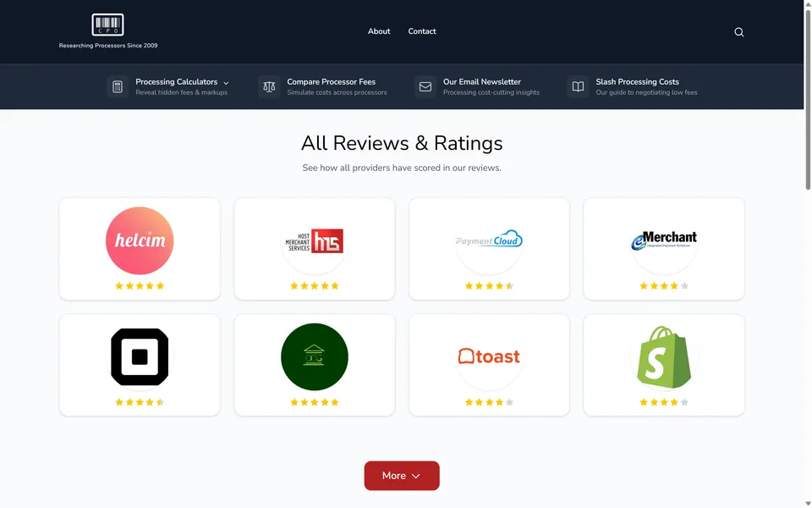Image resolution: width=812 pixels, height=508 pixels.
Task: Click the balance scale icon
Action: click(x=269, y=86)
